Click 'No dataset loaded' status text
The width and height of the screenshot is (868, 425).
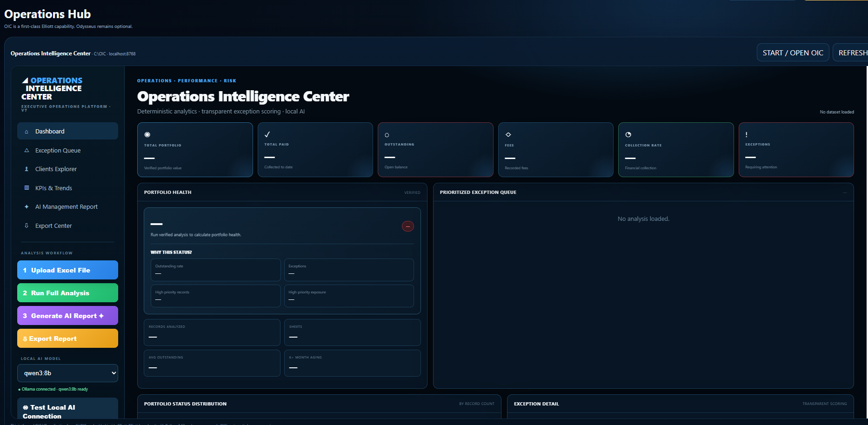tap(837, 112)
